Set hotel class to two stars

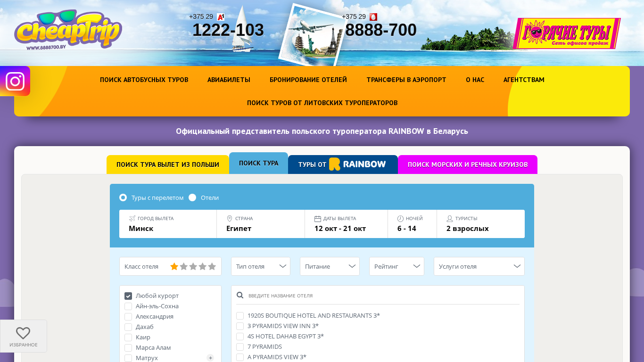pos(184,266)
